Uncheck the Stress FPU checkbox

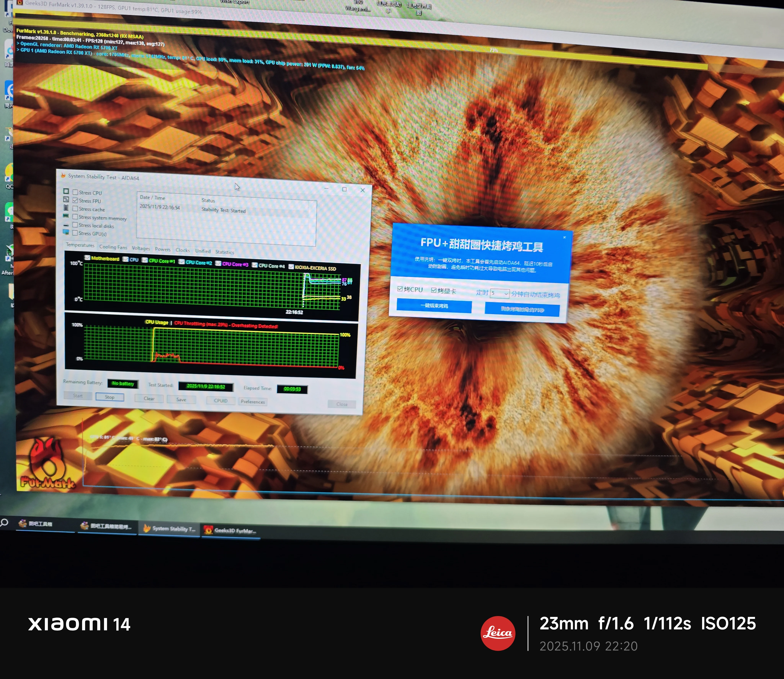(x=75, y=200)
